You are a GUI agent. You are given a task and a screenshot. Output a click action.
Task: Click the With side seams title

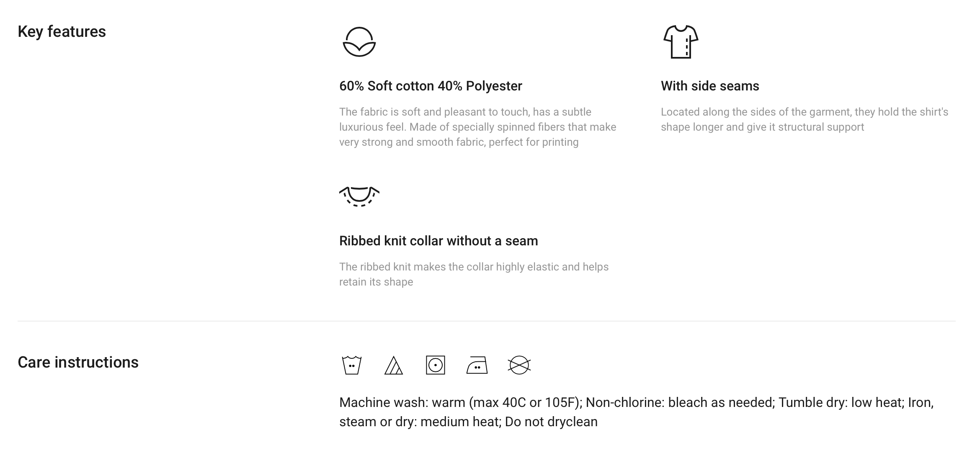[x=710, y=86]
